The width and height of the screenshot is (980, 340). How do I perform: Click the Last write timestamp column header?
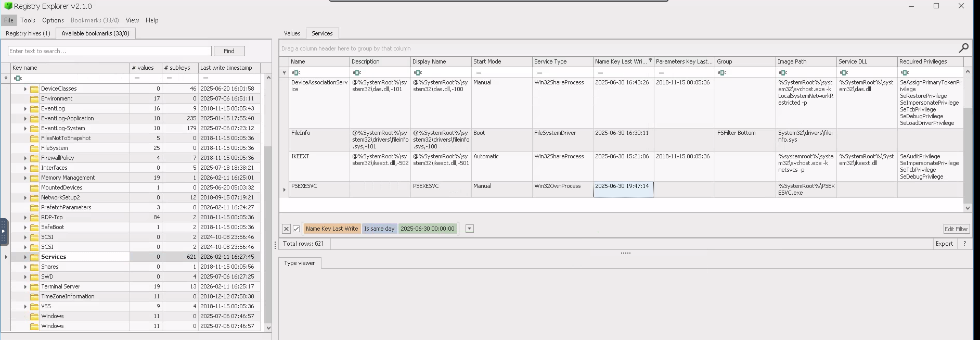pyautogui.click(x=229, y=68)
